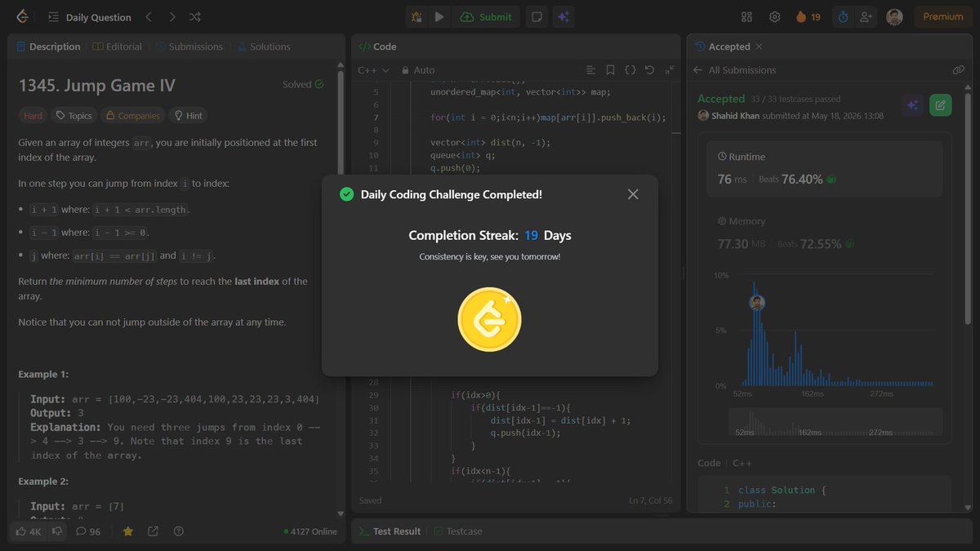Screen dimensions: 980x551
Task: Click the analyze sparkle button near Accepted
Action: click(x=913, y=104)
